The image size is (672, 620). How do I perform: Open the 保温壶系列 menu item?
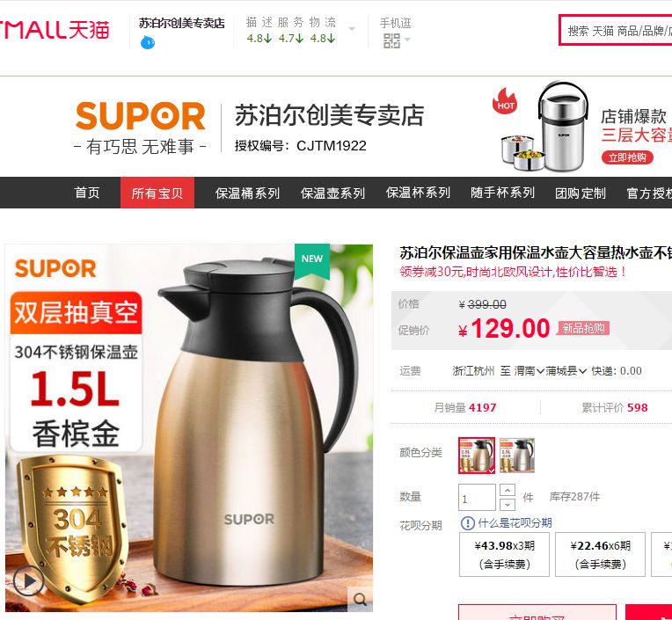pyautogui.click(x=332, y=193)
